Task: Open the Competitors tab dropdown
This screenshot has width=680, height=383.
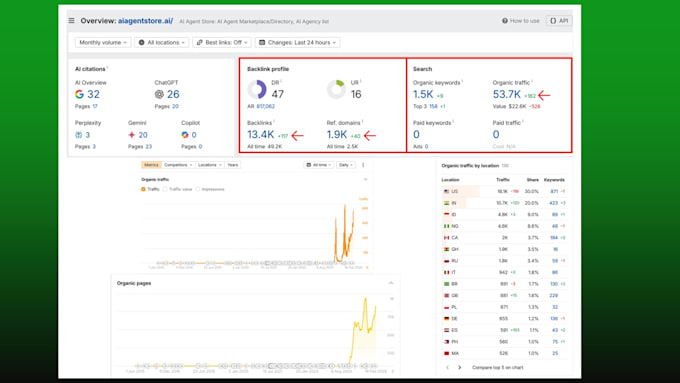Action: tap(178, 165)
